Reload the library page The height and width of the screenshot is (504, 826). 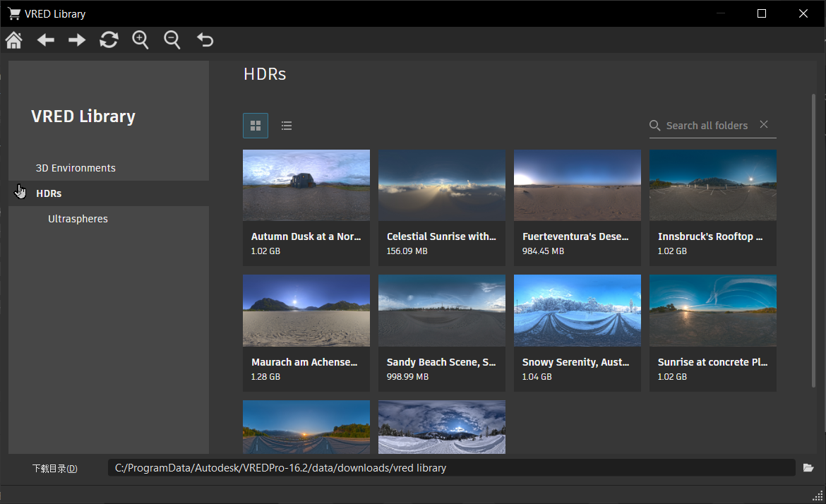click(109, 40)
